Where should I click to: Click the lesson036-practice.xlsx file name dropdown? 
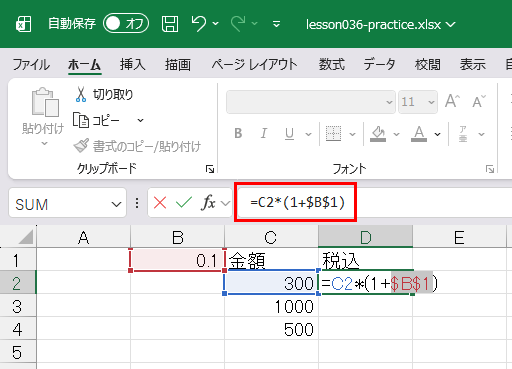[381, 25]
